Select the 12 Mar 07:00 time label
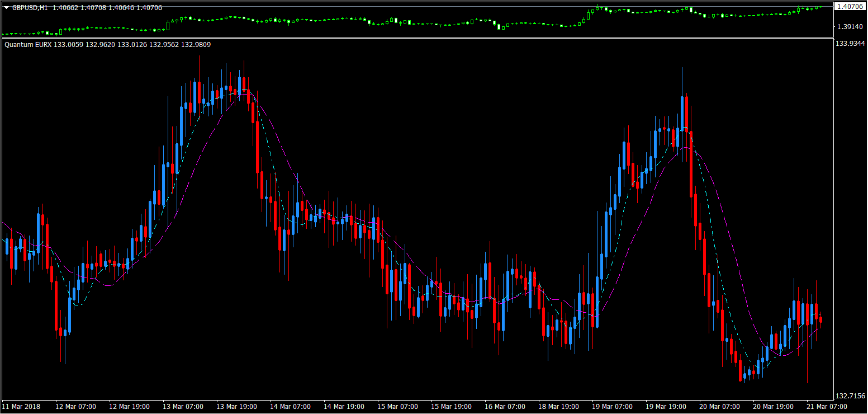Viewport: 868px width, 414px height. pos(75,407)
